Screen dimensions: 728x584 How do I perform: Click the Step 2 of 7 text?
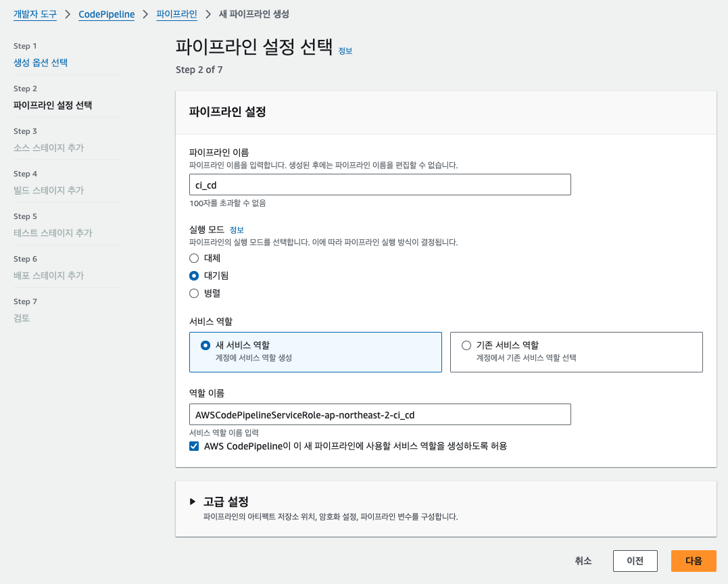(x=199, y=70)
